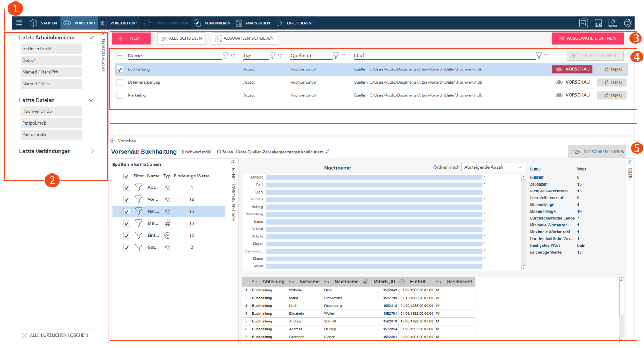The image size is (644, 348).
Task: Click the settings gear icon
Action: point(627,23)
